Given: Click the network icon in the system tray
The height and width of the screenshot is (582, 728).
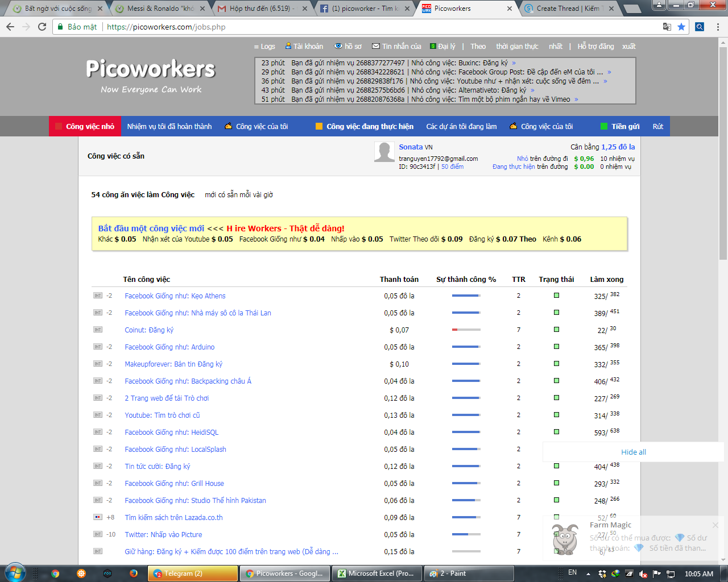Looking at the screenshot, I should point(671,573).
